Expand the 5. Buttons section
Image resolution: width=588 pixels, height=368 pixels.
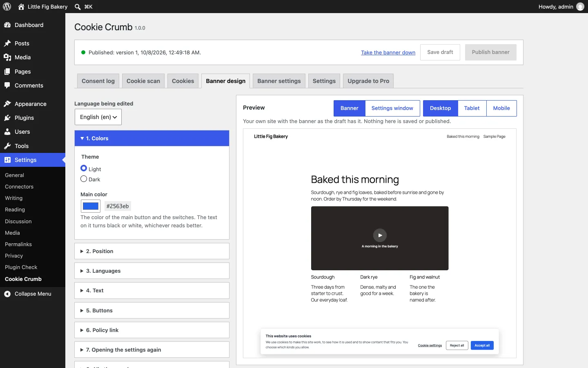point(152,310)
